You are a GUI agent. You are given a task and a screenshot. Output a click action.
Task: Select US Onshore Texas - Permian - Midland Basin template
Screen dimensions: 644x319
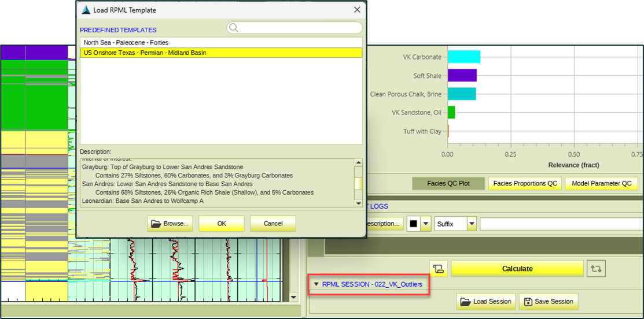point(221,53)
